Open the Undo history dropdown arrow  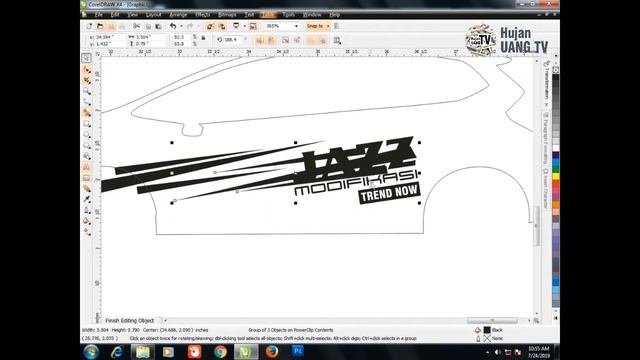[x=181, y=26]
